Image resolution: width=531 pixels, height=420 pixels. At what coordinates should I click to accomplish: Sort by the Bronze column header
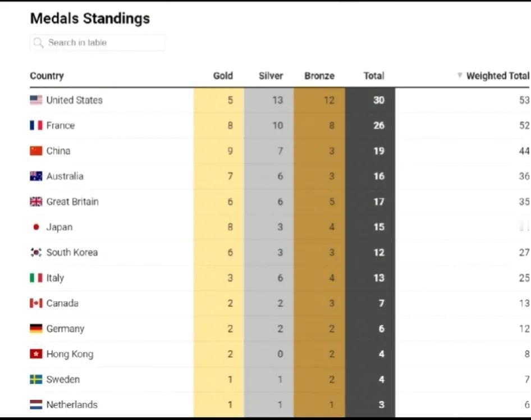[x=319, y=76]
